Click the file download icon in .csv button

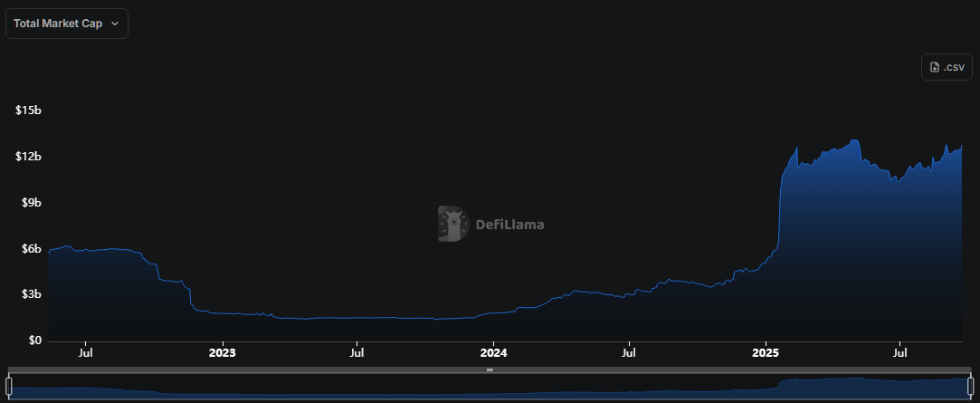[935, 67]
